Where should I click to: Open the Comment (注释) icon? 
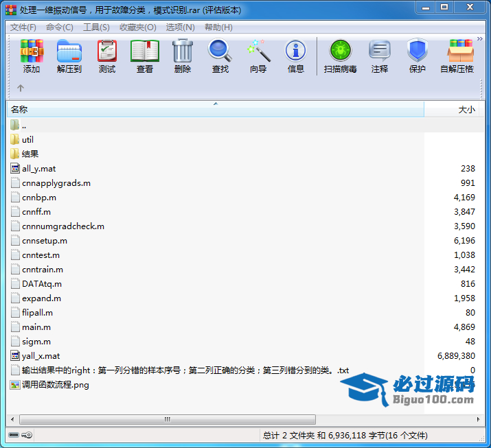[x=380, y=51]
